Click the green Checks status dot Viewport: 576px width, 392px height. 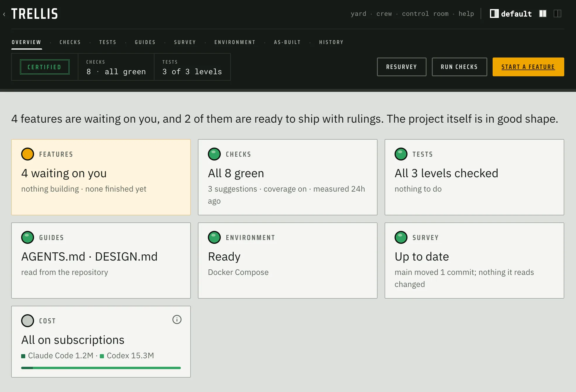pos(214,154)
